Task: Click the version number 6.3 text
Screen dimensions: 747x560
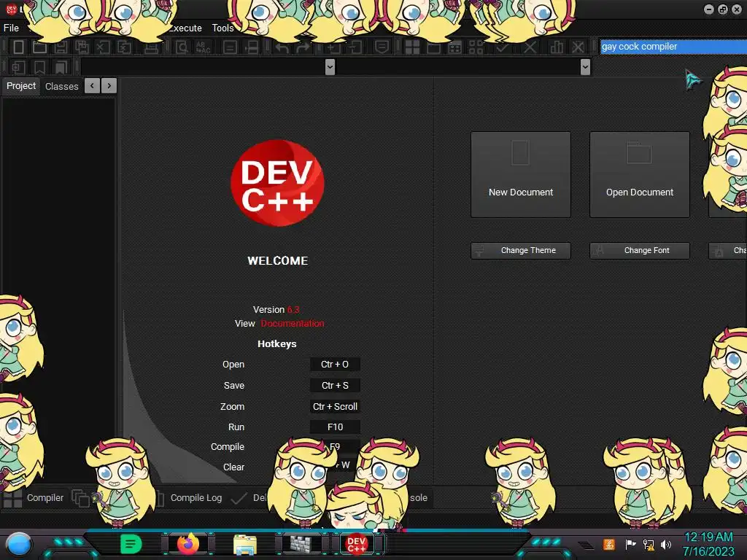Action: coord(293,309)
